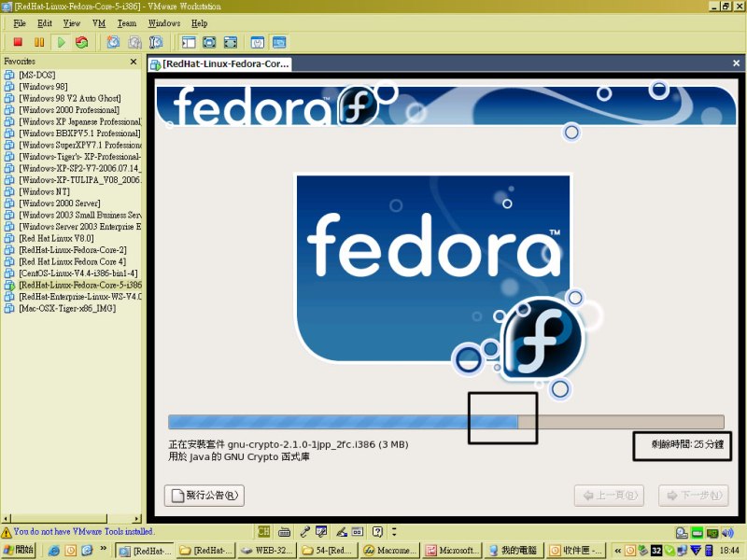Switch to the Macromedia taskbar button
This screenshot has height=560, width=747.
click(x=390, y=551)
